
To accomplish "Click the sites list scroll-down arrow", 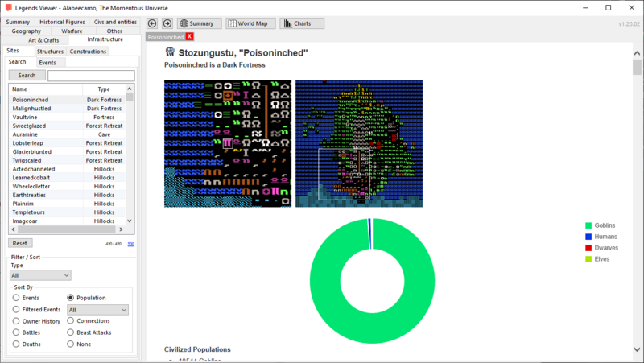I will (130, 221).
